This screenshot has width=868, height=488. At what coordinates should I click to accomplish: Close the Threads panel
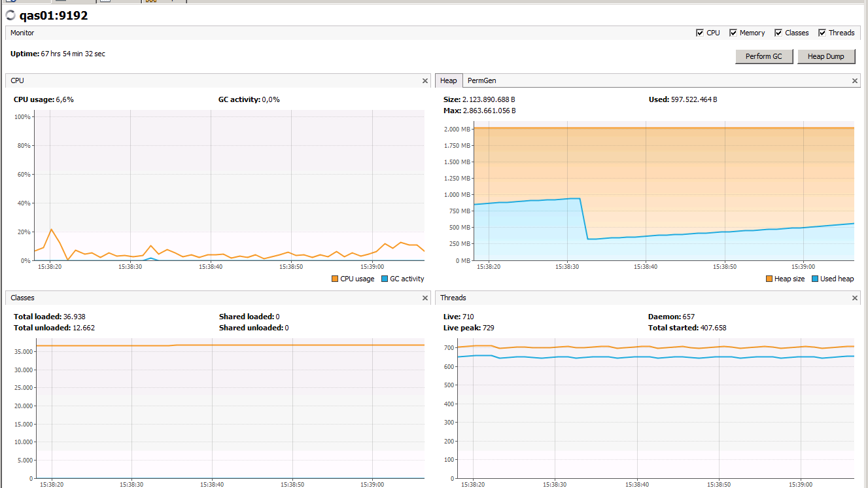coord(854,297)
